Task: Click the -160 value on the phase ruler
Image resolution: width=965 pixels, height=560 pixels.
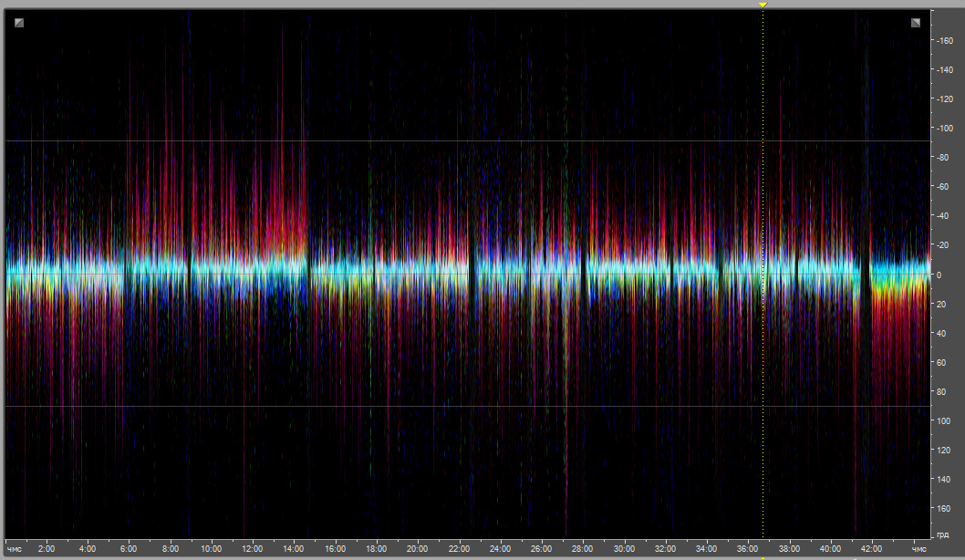Action: (x=945, y=41)
